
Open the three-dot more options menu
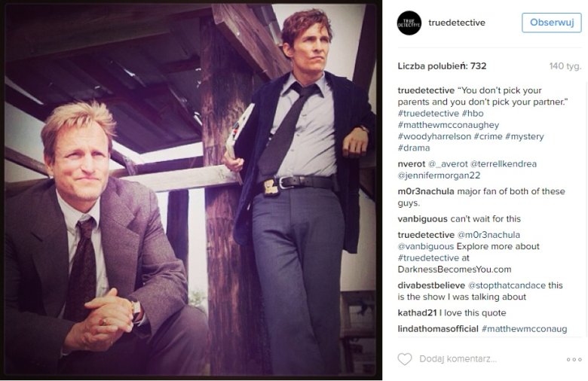click(574, 360)
